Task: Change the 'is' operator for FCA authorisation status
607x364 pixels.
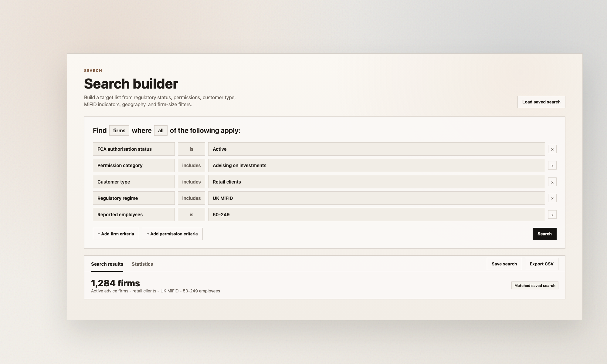Action: point(191,149)
